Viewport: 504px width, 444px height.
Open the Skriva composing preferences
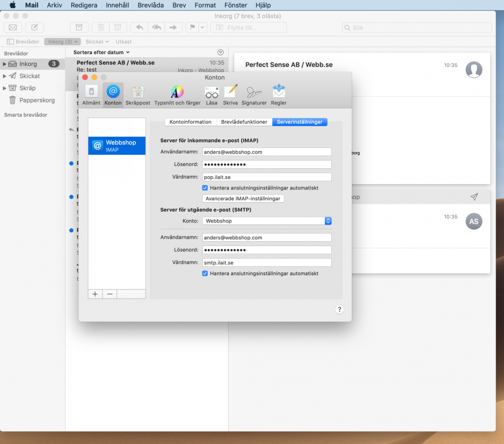[x=230, y=95]
